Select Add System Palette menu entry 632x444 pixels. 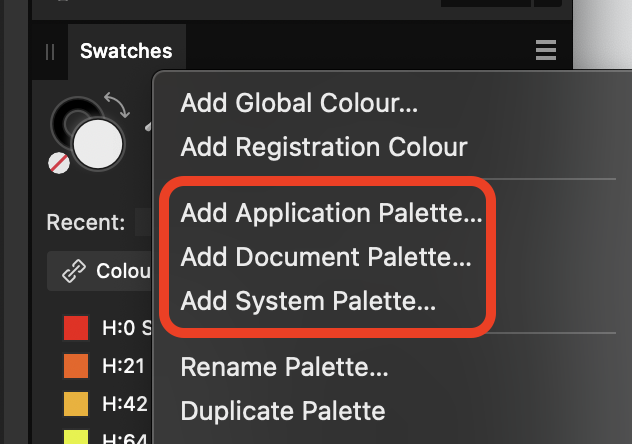[308, 301]
